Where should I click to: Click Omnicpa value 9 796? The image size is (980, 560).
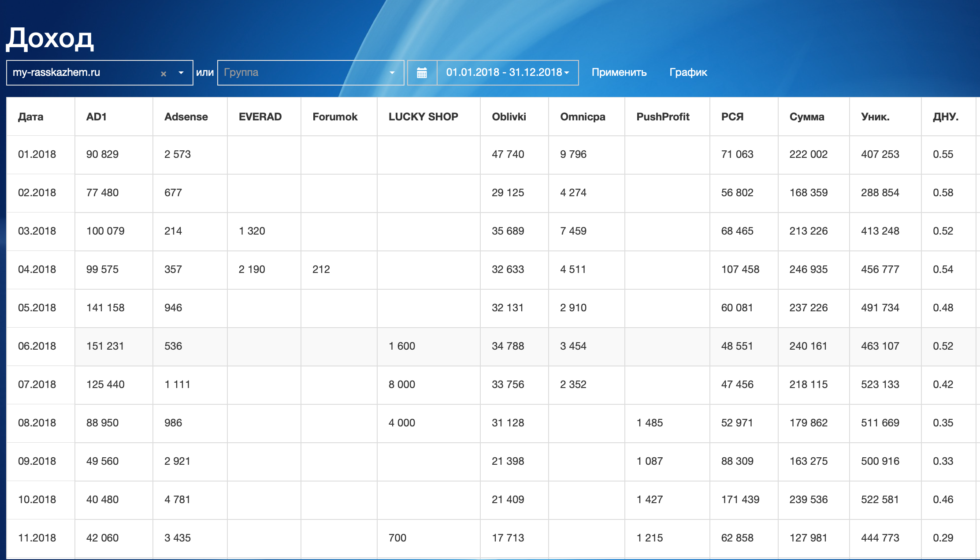point(573,154)
